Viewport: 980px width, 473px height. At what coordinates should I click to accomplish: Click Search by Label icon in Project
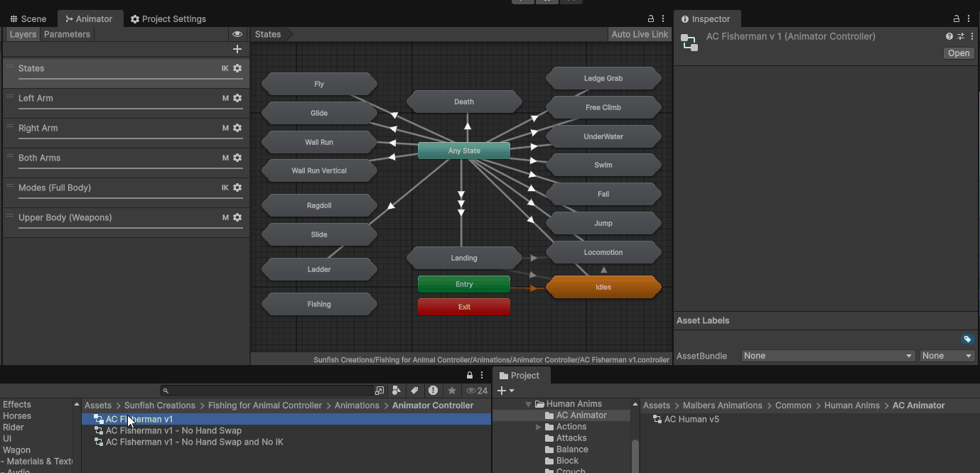point(414,391)
